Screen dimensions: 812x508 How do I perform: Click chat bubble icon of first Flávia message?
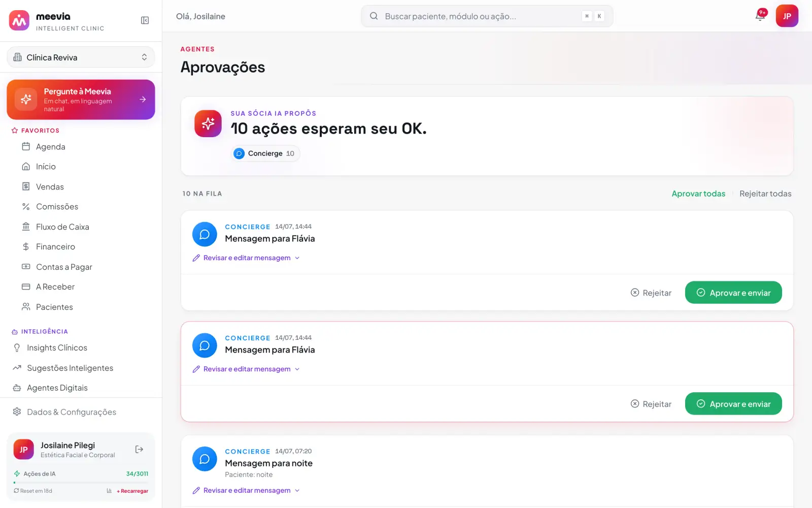coord(205,234)
